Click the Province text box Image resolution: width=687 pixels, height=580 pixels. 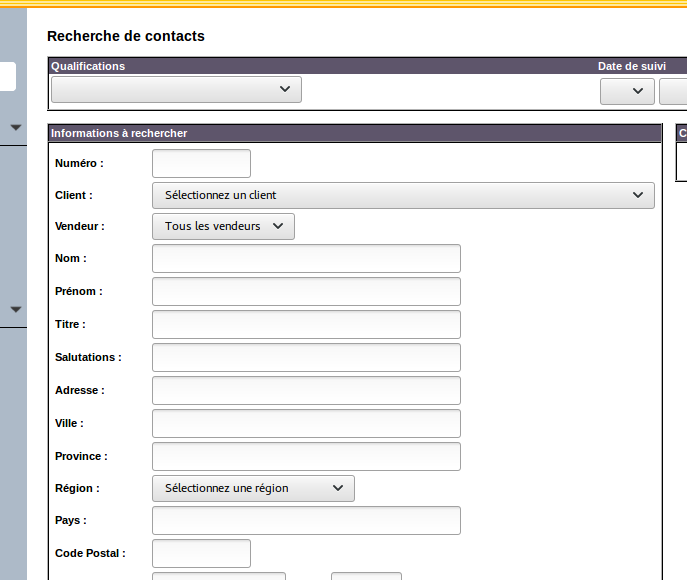point(306,456)
